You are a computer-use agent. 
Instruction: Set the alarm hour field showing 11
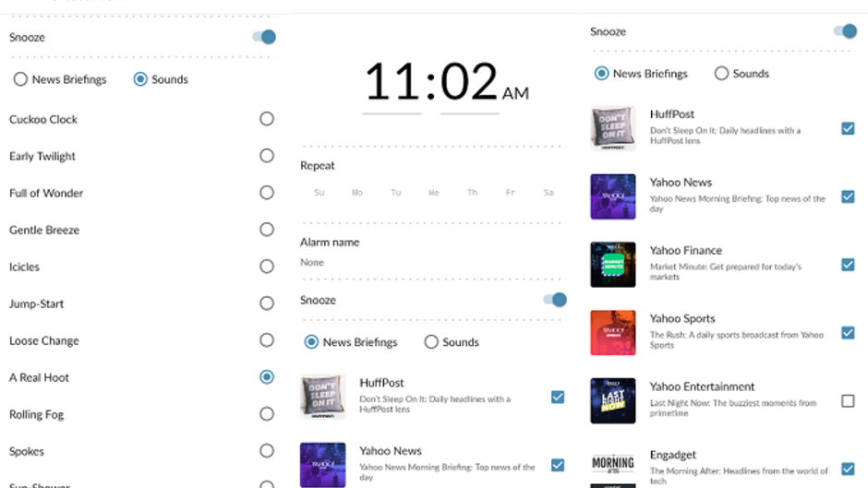[392, 83]
